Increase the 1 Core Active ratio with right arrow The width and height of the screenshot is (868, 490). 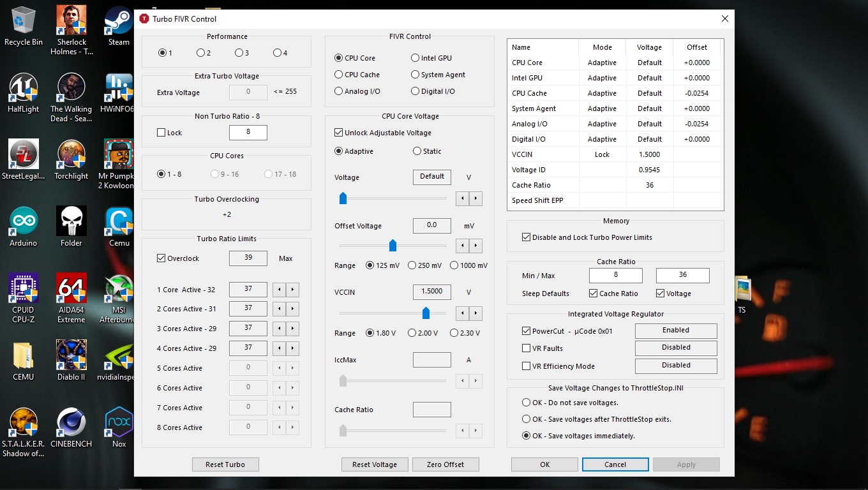pos(292,290)
